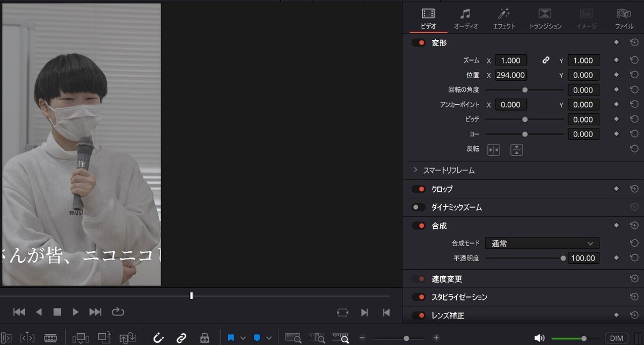Add keyframe for the 不透明度 value
Screen dimensions: 644x345
617,258
